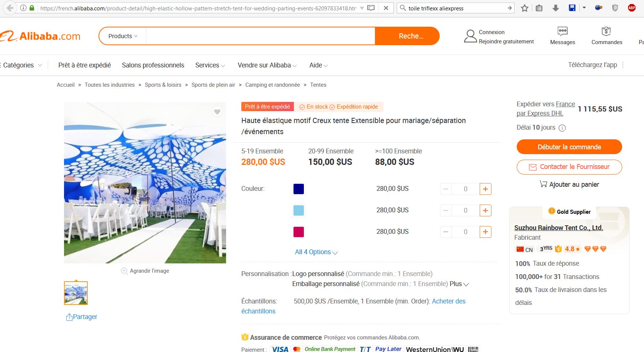Screen dimensions: 644x352
Task: Select the tent product thumbnail image
Action: point(76,293)
